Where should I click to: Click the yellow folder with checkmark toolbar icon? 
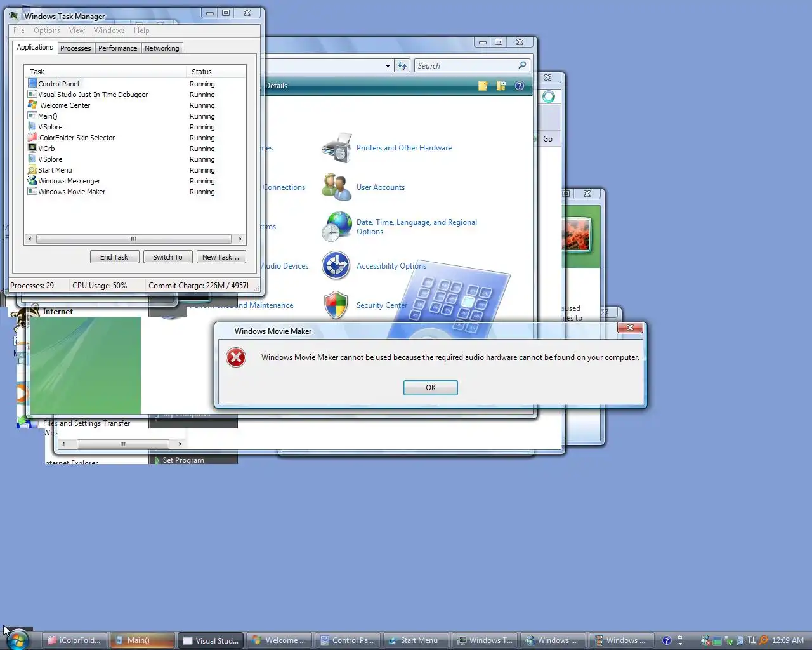(501, 86)
